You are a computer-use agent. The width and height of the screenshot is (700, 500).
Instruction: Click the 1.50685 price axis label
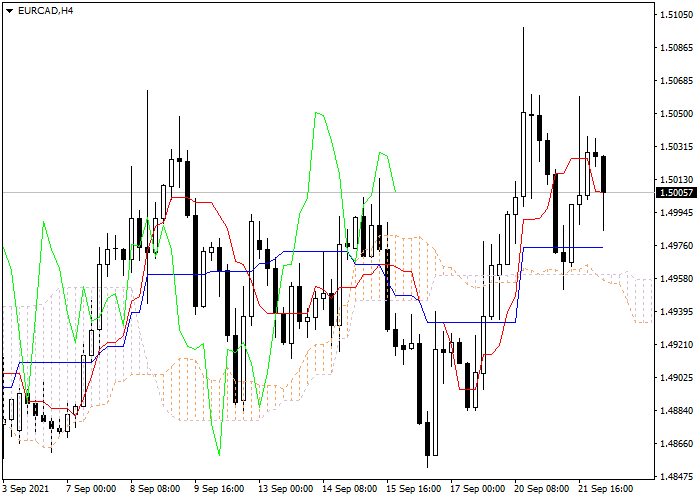[676, 81]
